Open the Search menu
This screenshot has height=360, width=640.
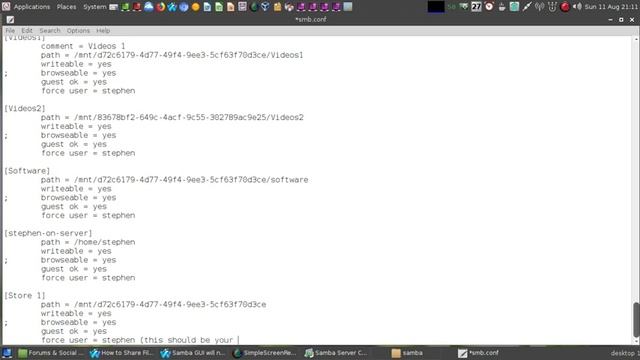50,31
